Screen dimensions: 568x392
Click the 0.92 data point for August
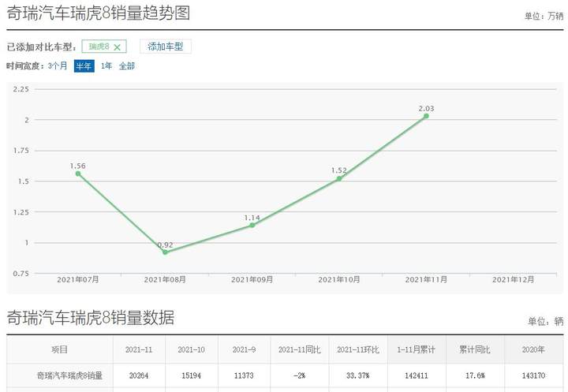(x=165, y=252)
